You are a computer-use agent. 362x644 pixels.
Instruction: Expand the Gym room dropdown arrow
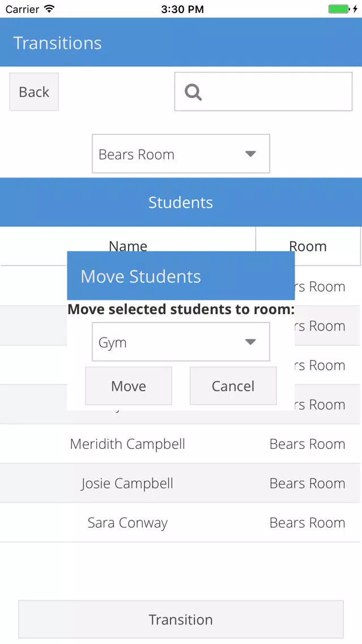(250, 342)
